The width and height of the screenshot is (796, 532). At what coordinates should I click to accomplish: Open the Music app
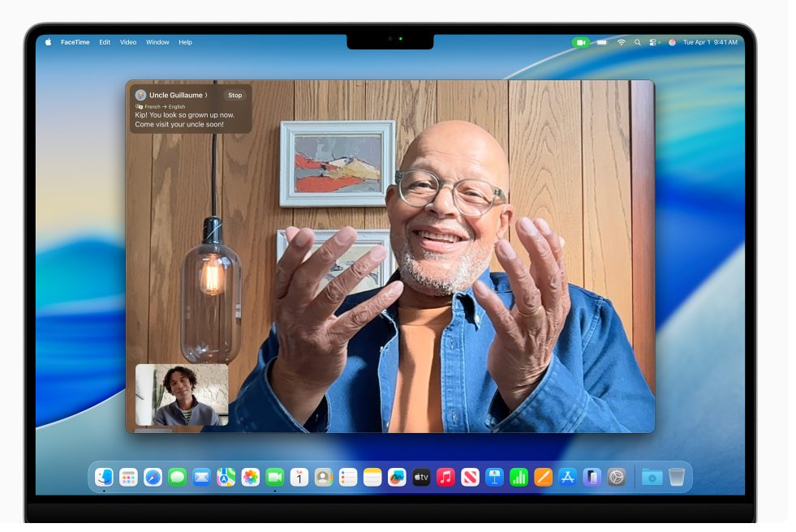pyautogui.click(x=444, y=477)
